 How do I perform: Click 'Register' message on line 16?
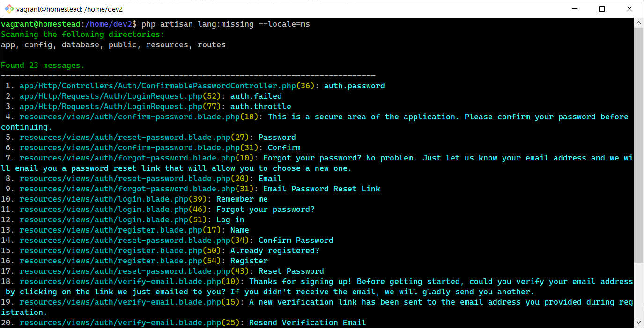point(249,261)
